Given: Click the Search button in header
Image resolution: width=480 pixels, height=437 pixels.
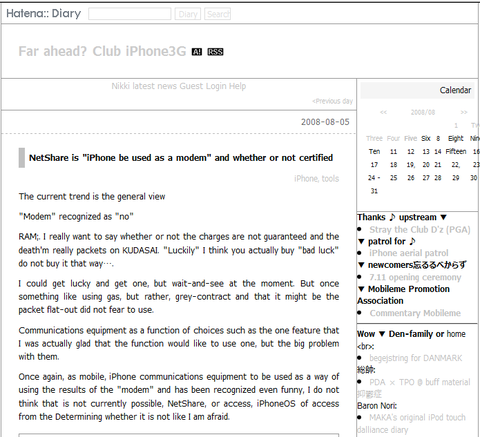Looking at the screenshot, I should 217,14.
